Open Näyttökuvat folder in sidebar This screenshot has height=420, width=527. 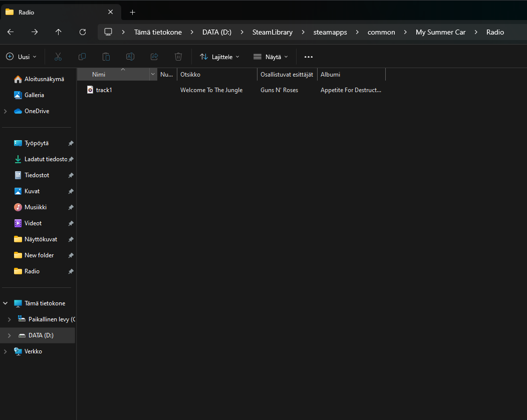coord(36,239)
